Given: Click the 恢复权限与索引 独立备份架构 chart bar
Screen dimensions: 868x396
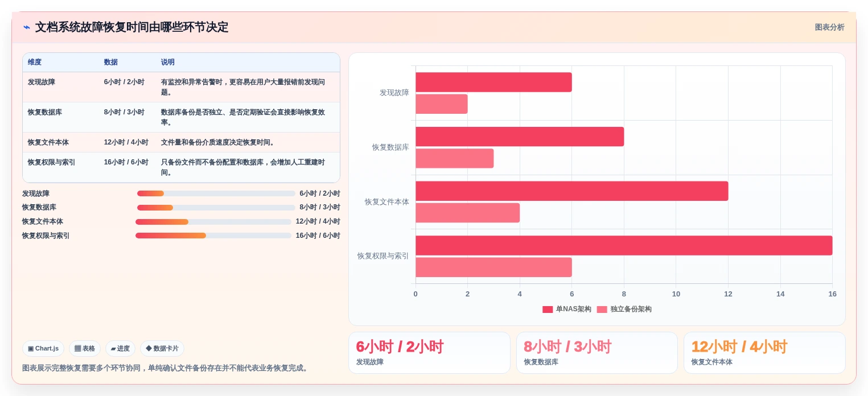Looking at the screenshot, I should point(493,267).
